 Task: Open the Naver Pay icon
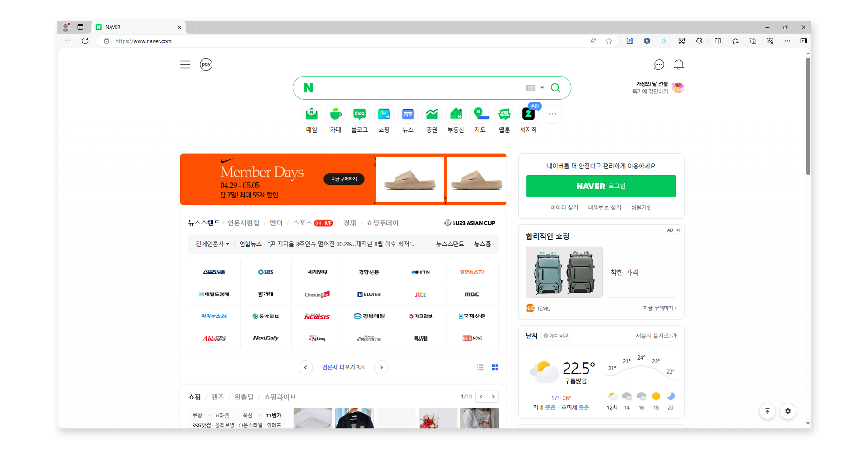206,64
